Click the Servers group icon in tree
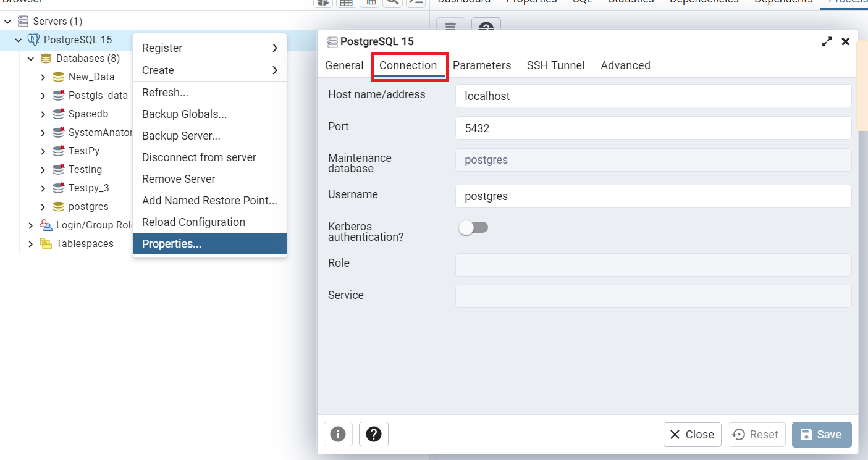Image resolution: width=868 pixels, height=460 pixels. pyautogui.click(x=23, y=22)
